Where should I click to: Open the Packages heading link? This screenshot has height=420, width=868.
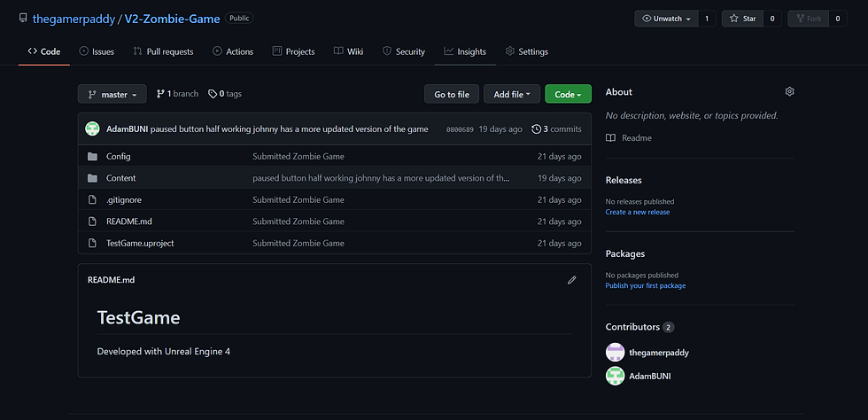click(625, 253)
